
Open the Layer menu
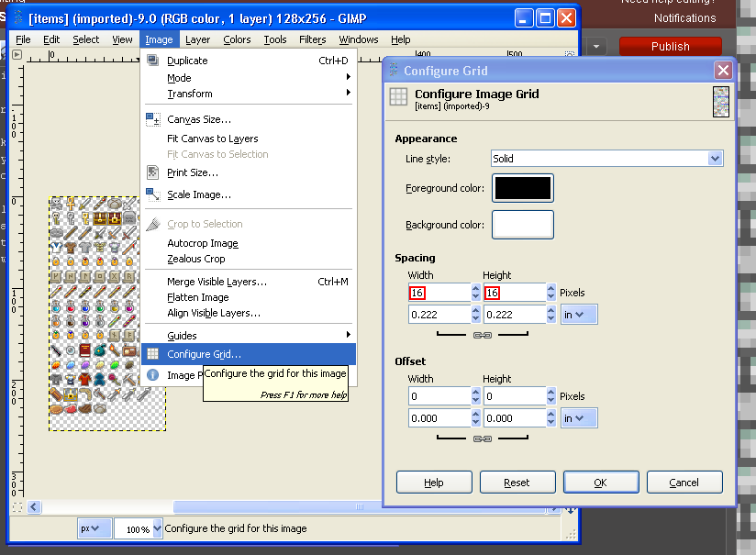pos(197,39)
